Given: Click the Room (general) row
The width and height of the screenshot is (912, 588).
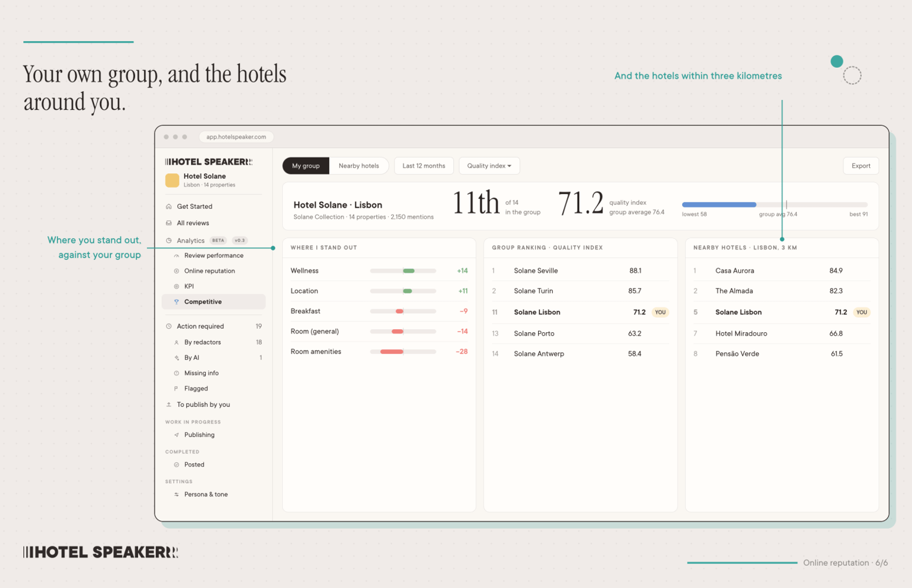Looking at the screenshot, I should (x=379, y=332).
